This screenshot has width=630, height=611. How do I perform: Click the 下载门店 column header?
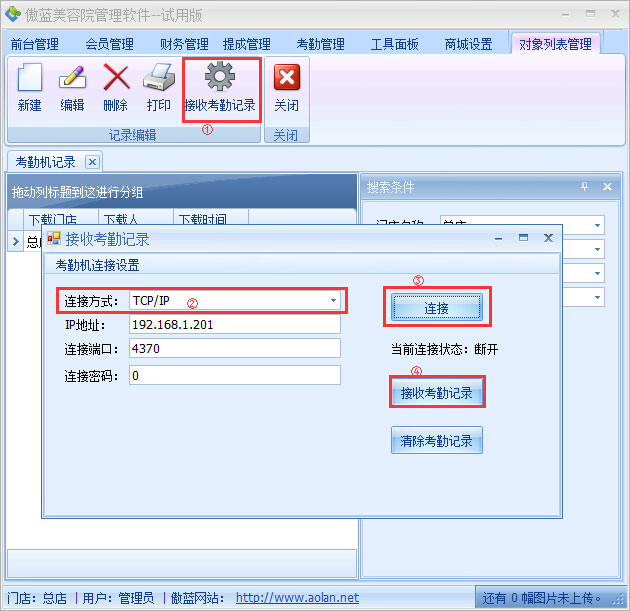pos(61,218)
